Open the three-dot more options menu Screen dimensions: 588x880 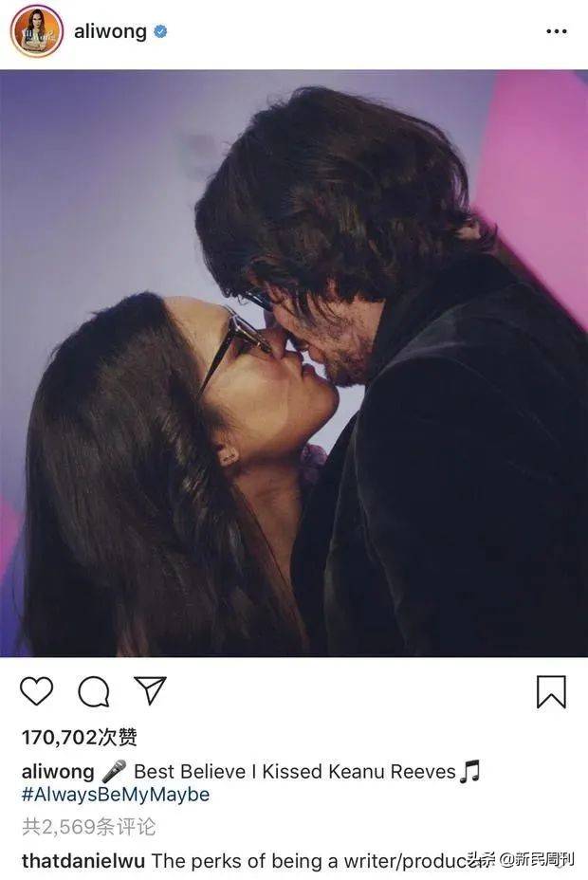tap(556, 31)
